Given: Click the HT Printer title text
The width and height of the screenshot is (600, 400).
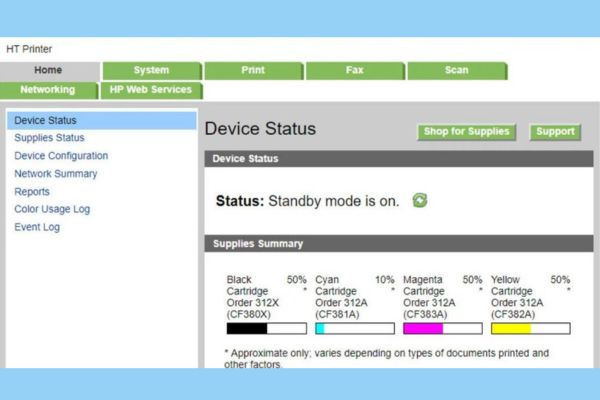Looking at the screenshot, I should pyautogui.click(x=29, y=49).
